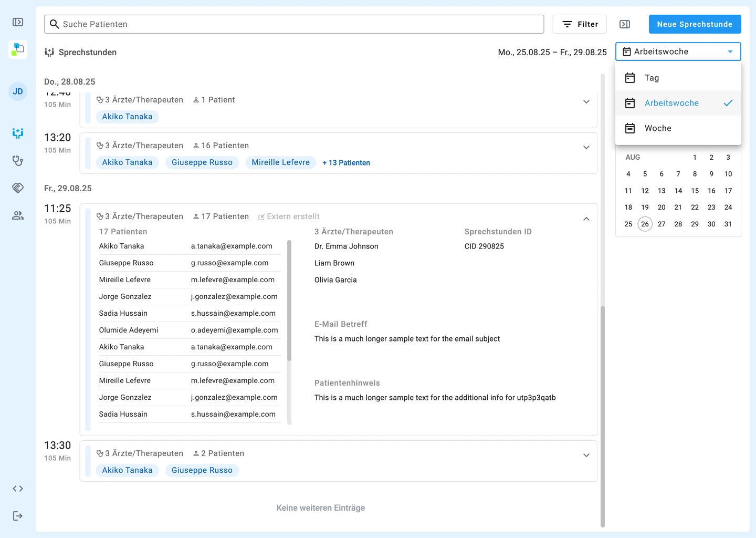The image size is (756, 538).
Task: Click the Suche Patienten search field
Action: coord(294,24)
